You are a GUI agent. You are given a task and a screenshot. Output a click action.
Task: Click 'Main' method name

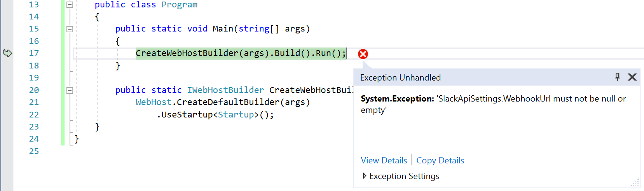(223, 29)
